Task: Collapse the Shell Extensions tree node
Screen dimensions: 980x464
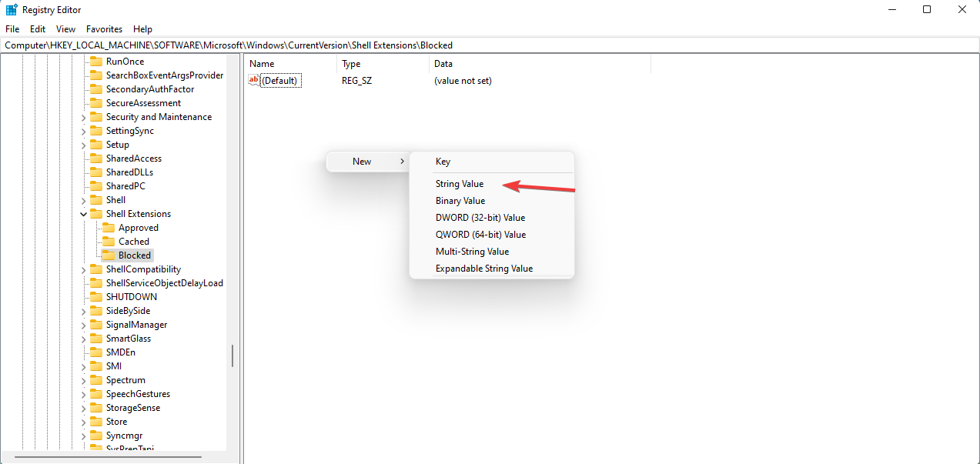Action: click(83, 214)
